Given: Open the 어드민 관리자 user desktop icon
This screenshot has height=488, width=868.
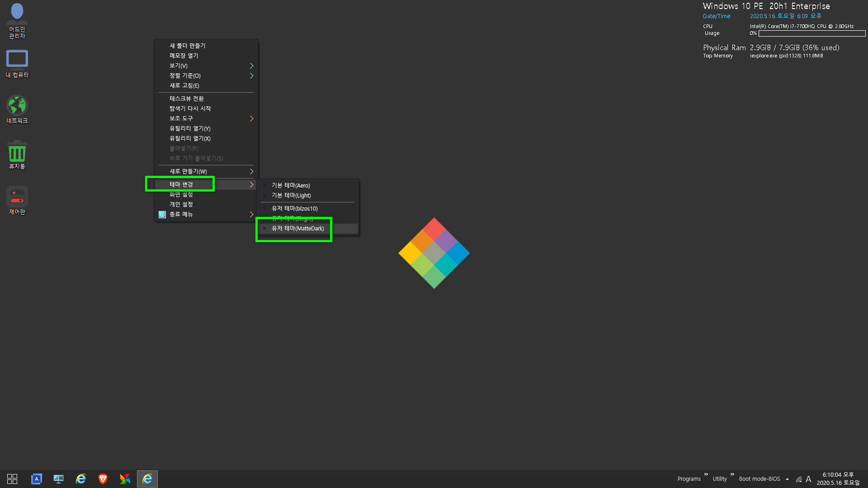Looking at the screenshot, I should point(17,21).
